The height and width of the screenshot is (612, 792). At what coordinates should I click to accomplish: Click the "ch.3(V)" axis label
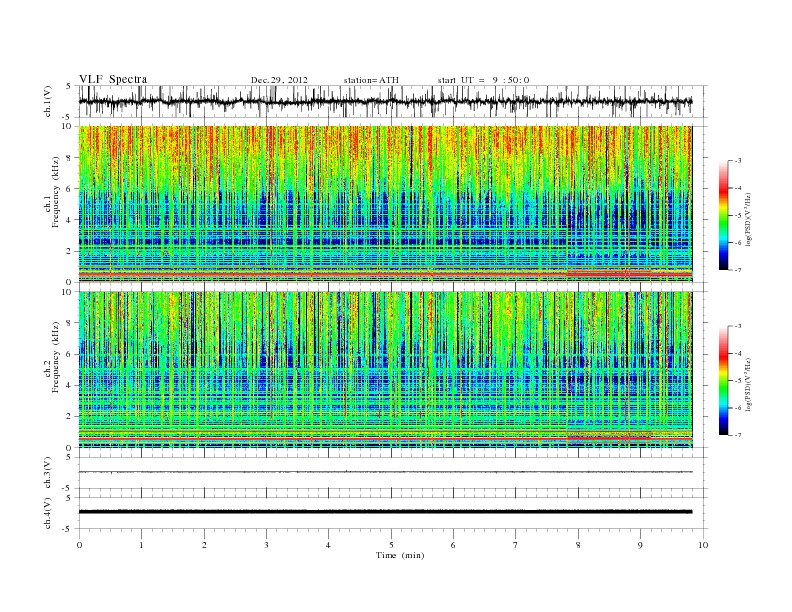(x=48, y=473)
